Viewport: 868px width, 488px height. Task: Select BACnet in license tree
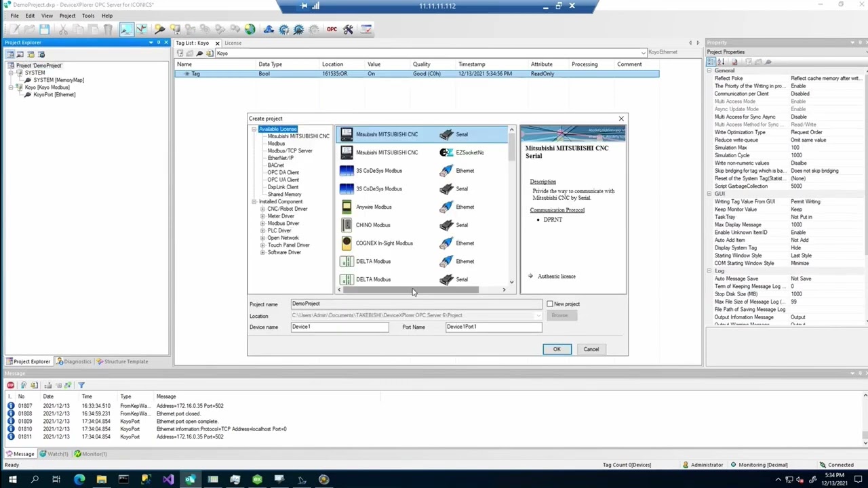pos(275,165)
